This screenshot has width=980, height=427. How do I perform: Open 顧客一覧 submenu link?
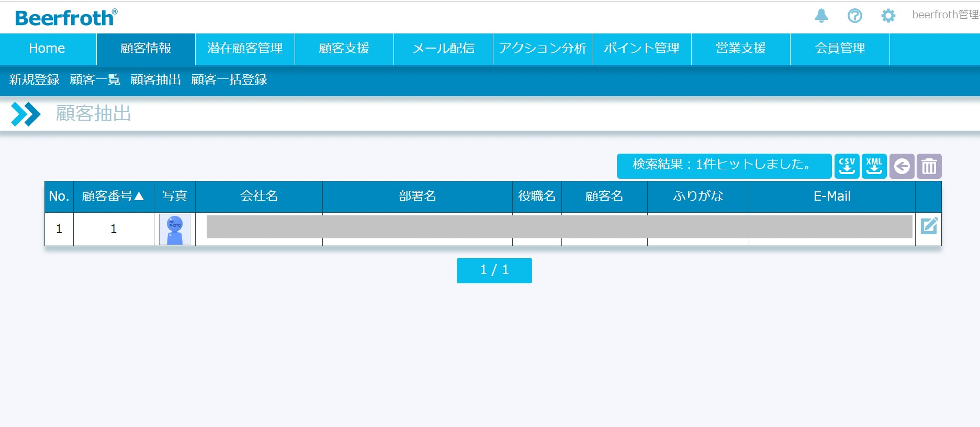pyautogui.click(x=95, y=79)
